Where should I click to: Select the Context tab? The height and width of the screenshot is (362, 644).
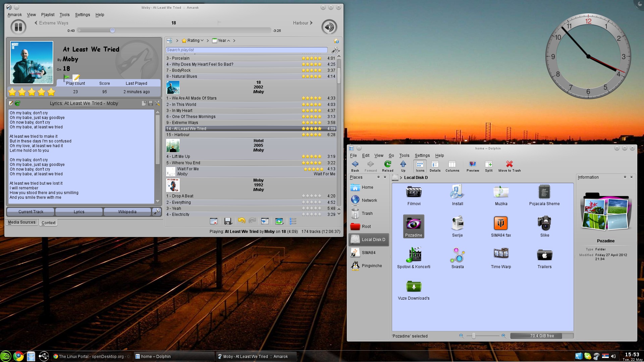click(x=48, y=223)
